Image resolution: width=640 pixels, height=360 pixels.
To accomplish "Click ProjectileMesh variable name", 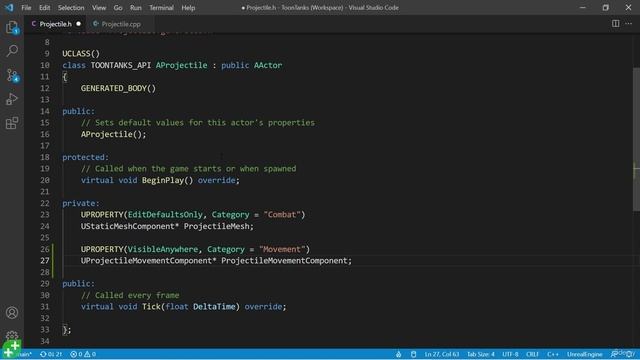I will click(216, 227).
